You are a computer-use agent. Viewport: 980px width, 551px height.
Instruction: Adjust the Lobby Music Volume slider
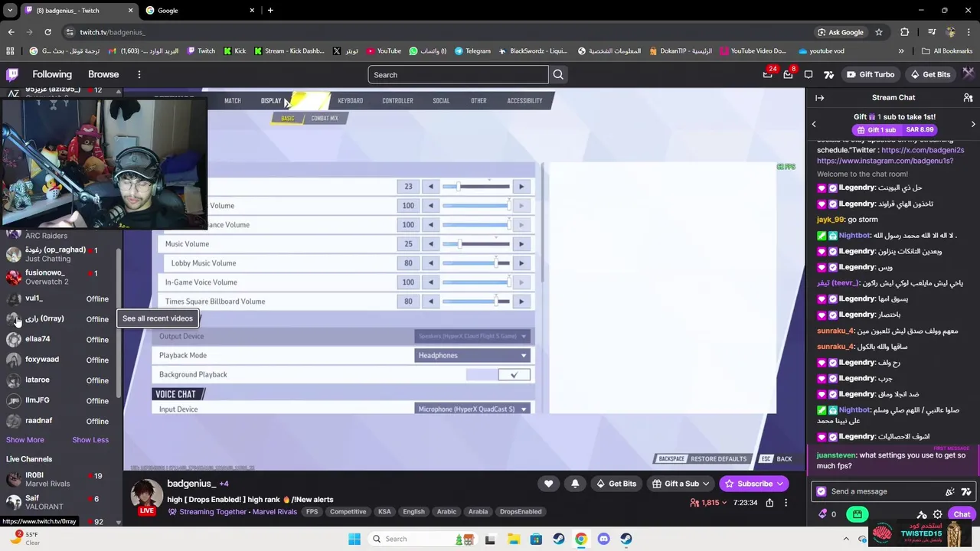point(475,263)
